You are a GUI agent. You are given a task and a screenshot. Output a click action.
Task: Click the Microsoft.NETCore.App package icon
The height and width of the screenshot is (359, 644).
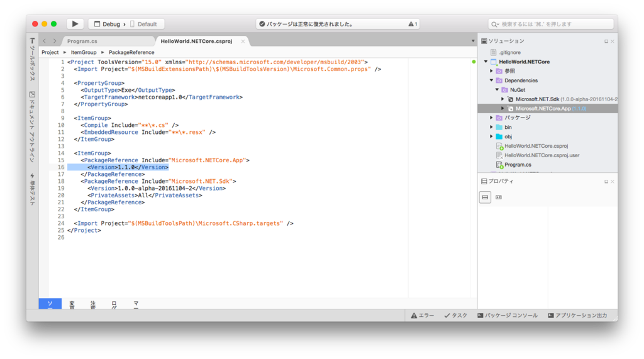point(511,108)
